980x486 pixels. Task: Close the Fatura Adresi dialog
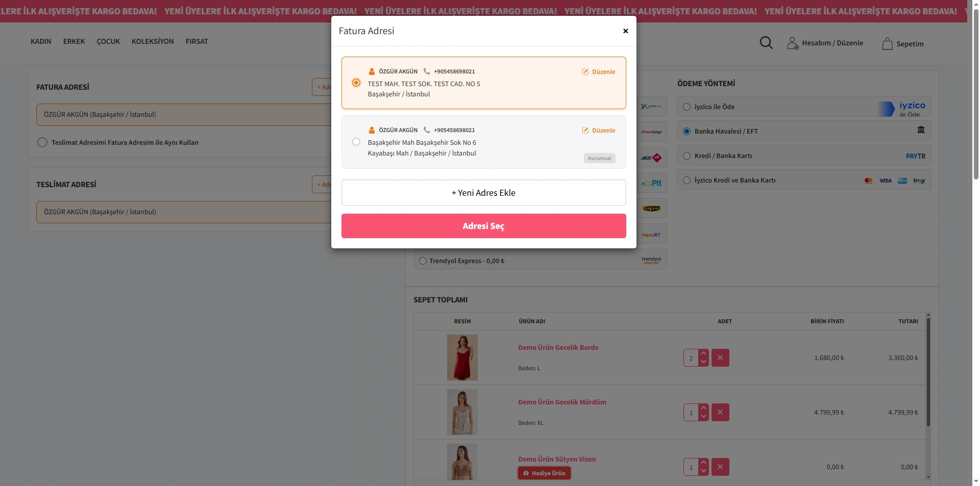(x=625, y=31)
